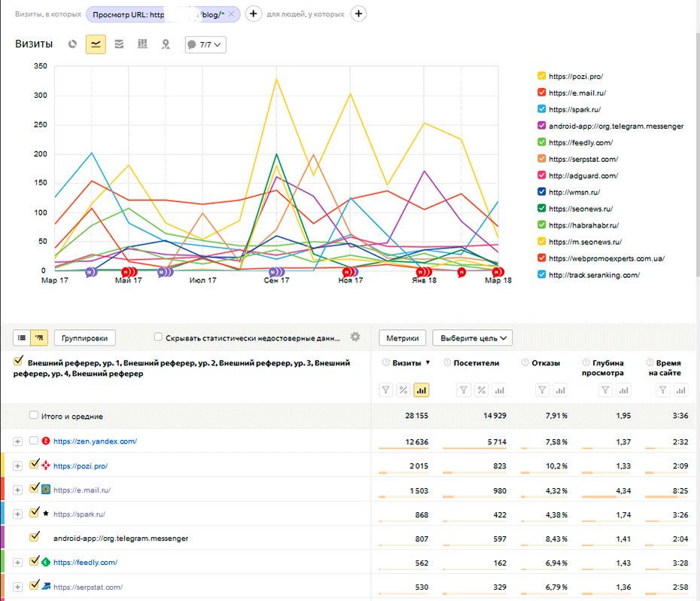The width and height of the screenshot is (700, 601).
Task: Click bar chart icon under Время на сайте
Action: pos(680,391)
